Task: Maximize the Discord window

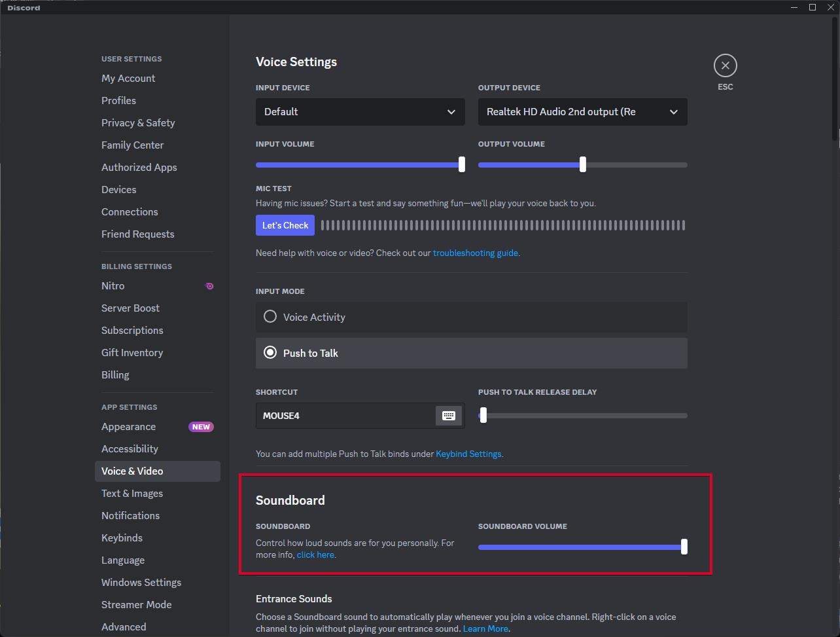Action: coord(813,7)
